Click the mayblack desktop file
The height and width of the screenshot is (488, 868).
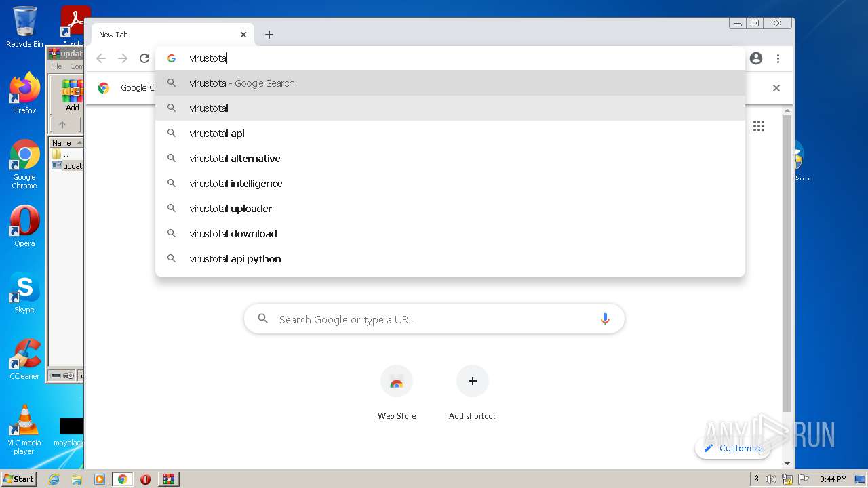(68, 431)
